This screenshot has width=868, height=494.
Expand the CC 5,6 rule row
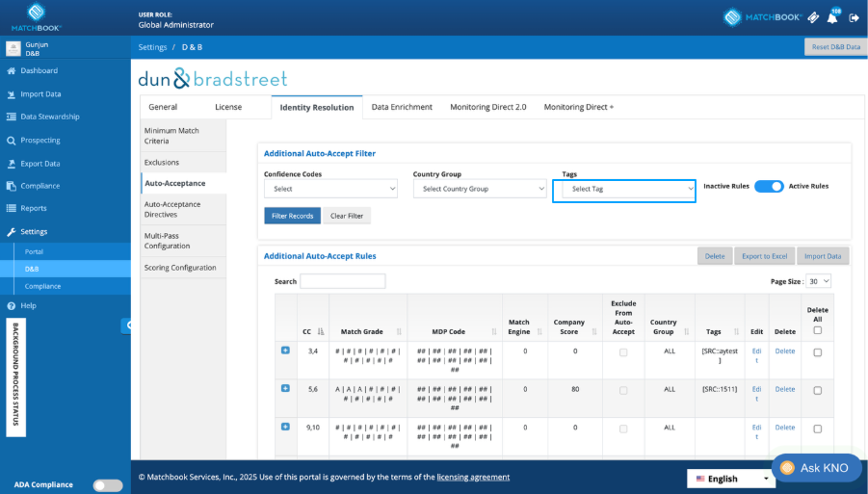(x=285, y=388)
